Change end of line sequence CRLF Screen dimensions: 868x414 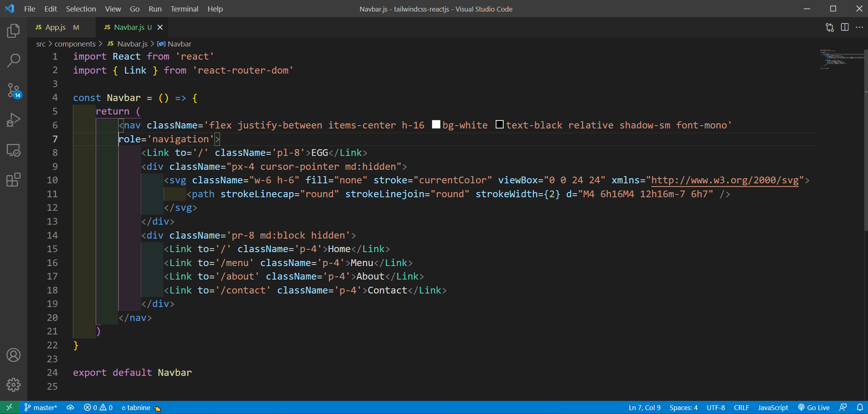click(741, 408)
